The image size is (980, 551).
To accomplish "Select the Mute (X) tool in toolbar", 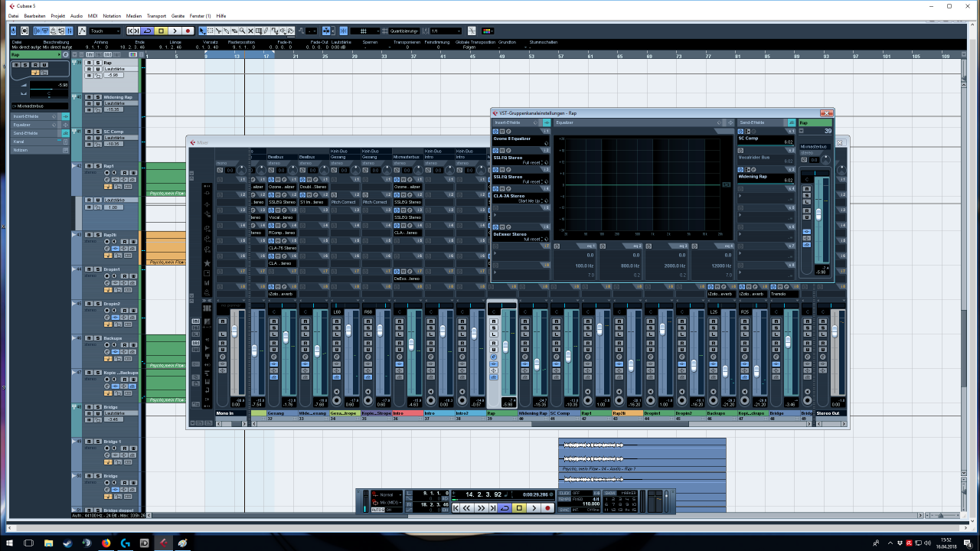I will 252,31.
